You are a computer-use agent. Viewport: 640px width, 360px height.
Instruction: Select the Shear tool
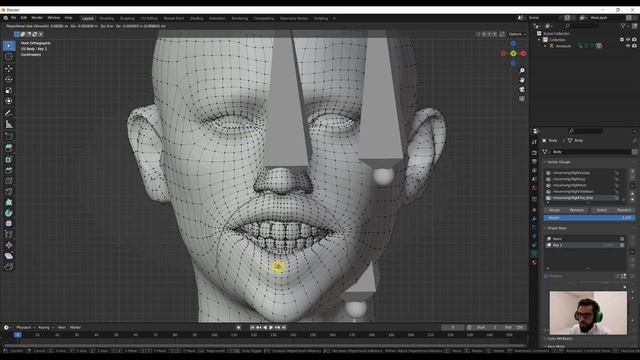[x=9, y=256]
